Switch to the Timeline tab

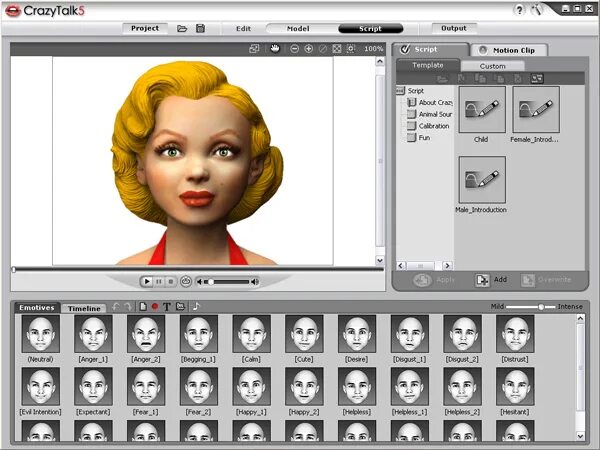84,308
